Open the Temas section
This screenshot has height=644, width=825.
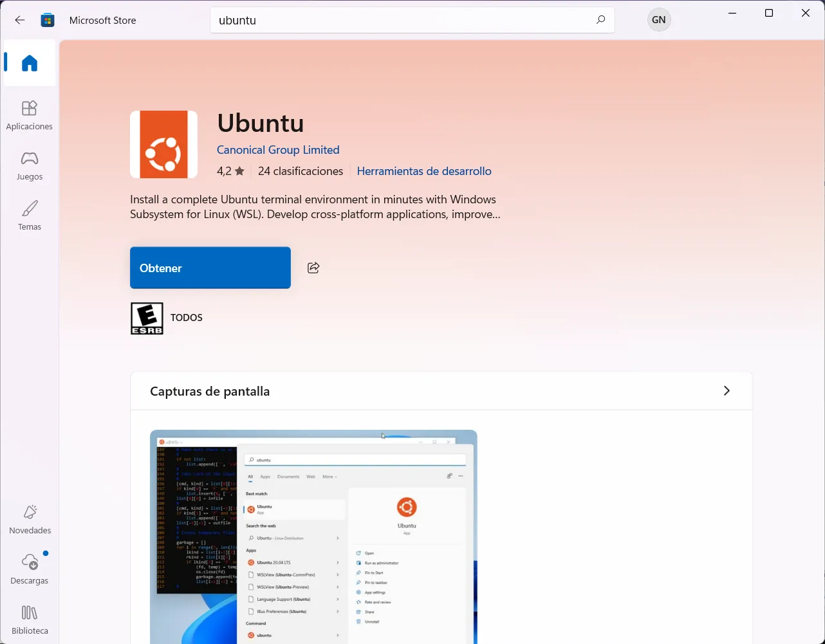(30, 216)
